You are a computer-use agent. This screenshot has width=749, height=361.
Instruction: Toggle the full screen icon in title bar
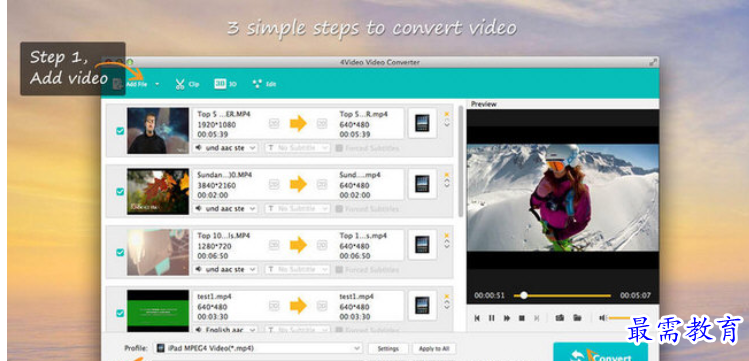coord(653,63)
